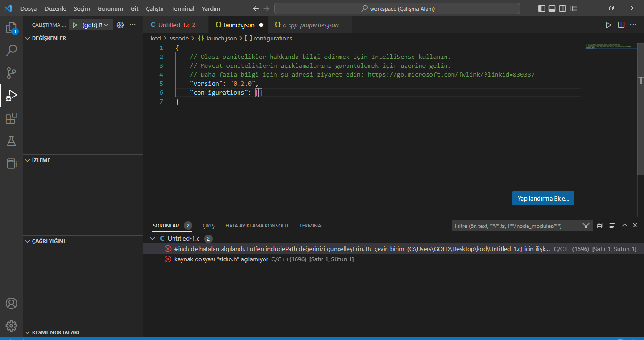Click the filter funnel icon in Problems
644x340 pixels.
[x=586, y=226]
